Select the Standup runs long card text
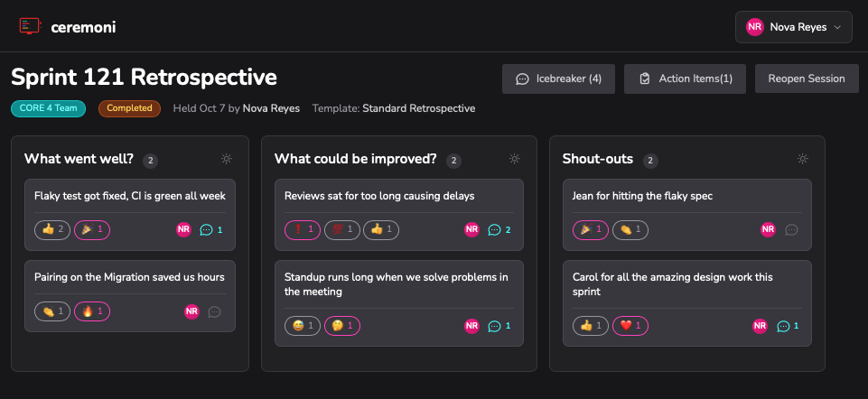 [397, 284]
